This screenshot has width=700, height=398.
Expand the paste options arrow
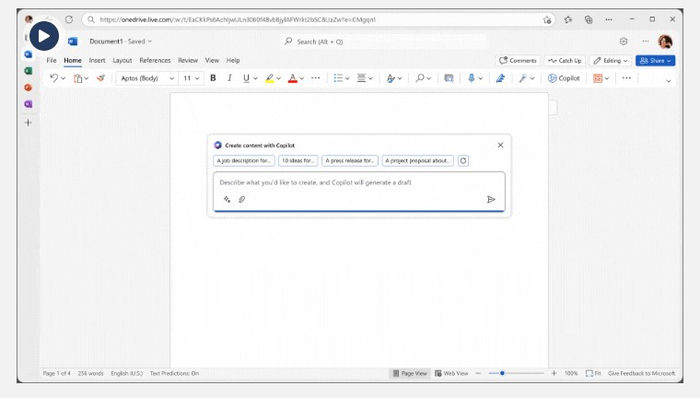87,79
